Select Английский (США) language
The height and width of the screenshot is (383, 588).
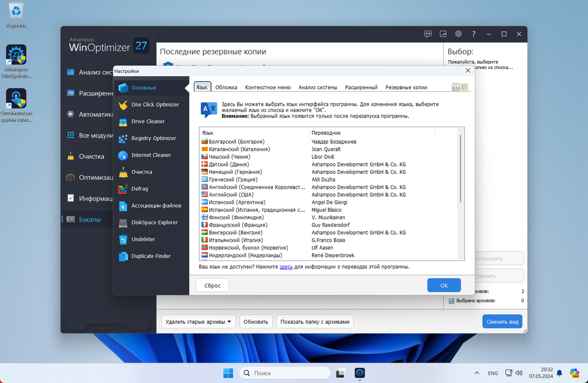pos(227,195)
